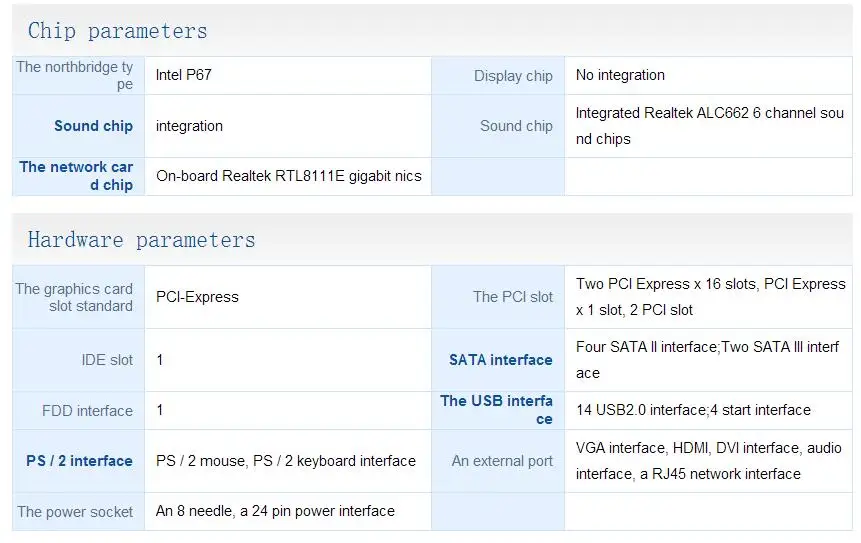Click the IDE slot label
The height and width of the screenshot is (543, 861).
107,360
